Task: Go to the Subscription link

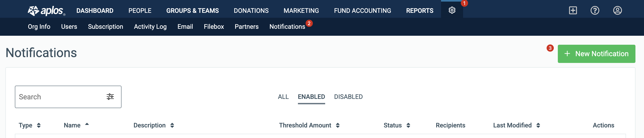Action: click(x=106, y=27)
